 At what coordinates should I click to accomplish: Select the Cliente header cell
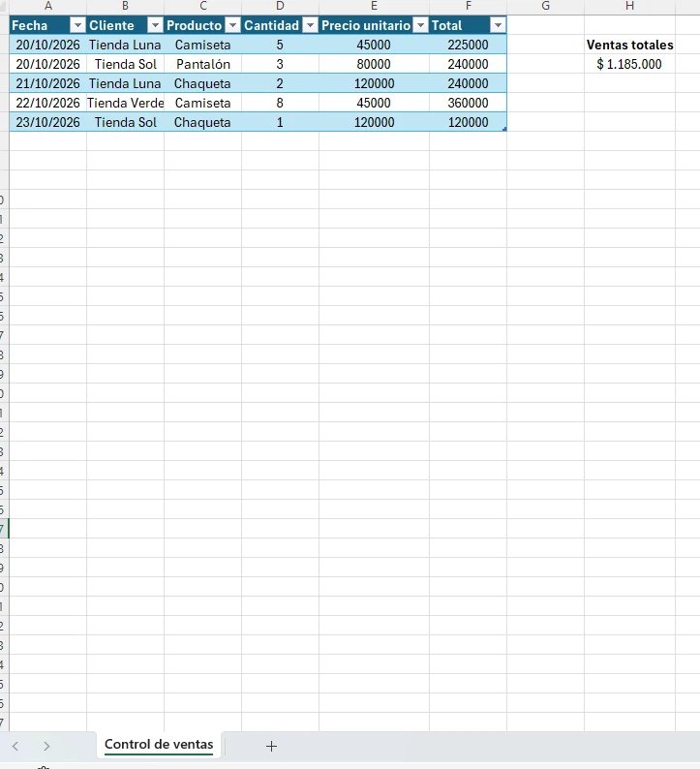click(x=126, y=25)
